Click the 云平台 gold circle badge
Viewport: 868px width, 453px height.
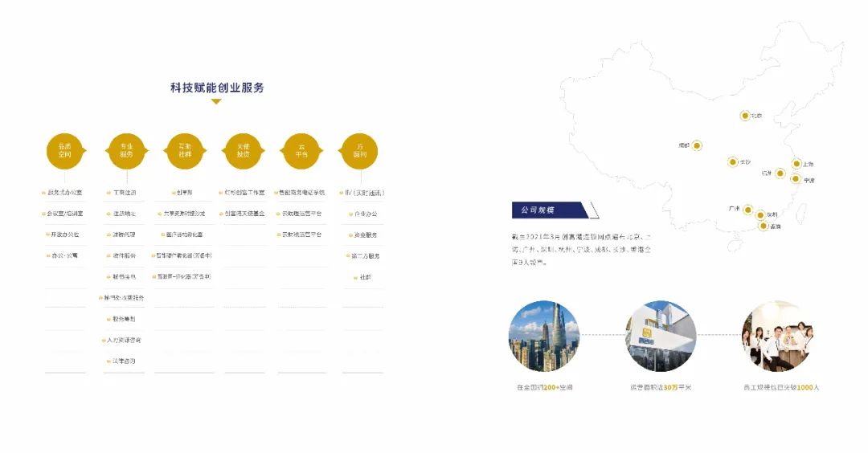[301, 150]
